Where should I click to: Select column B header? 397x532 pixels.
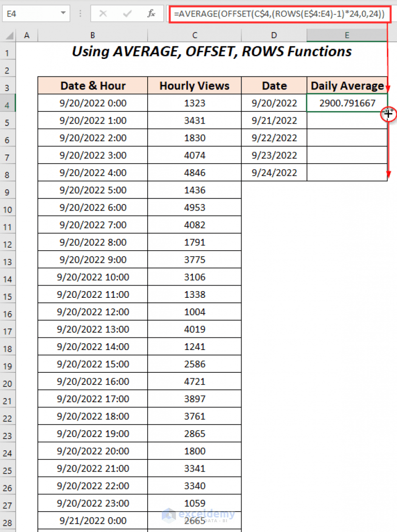coord(93,35)
